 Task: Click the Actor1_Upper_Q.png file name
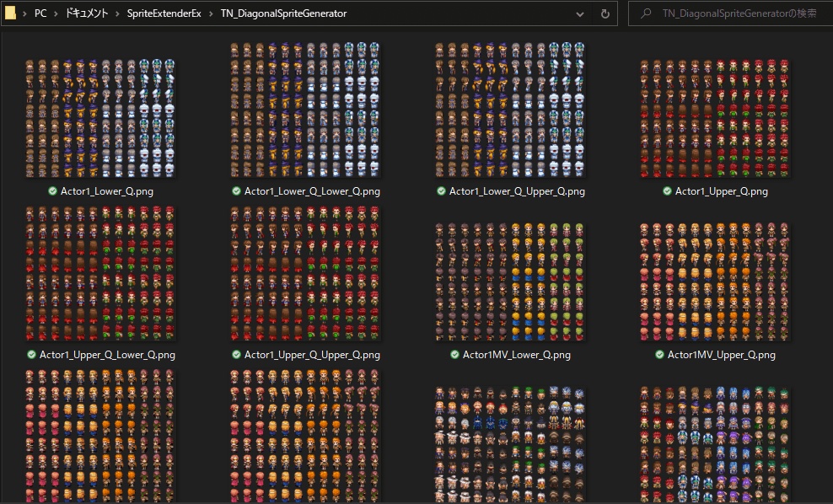click(x=722, y=191)
